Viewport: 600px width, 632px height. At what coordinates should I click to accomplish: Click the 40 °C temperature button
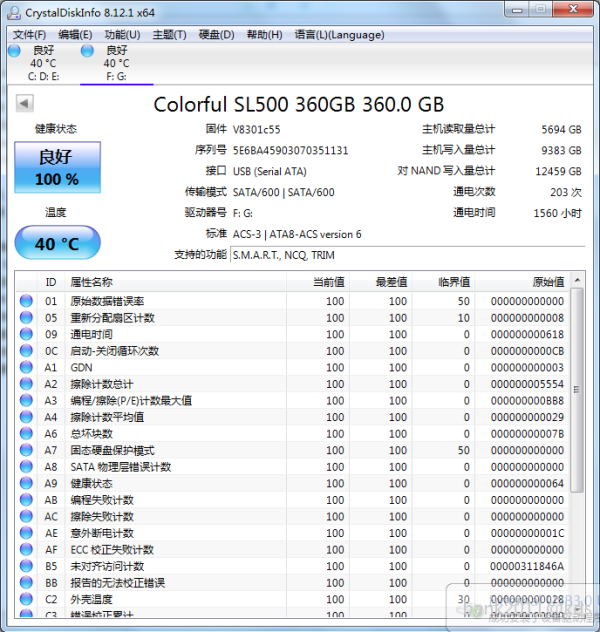[x=58, y=242]
